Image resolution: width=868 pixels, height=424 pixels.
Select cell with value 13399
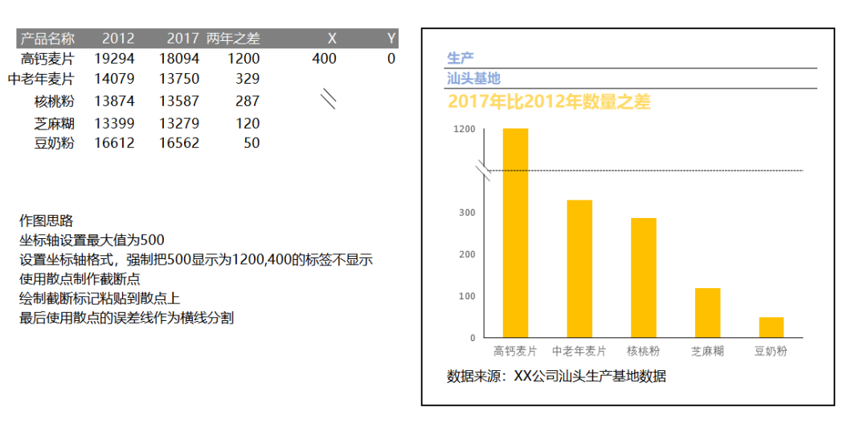(114, 123)
